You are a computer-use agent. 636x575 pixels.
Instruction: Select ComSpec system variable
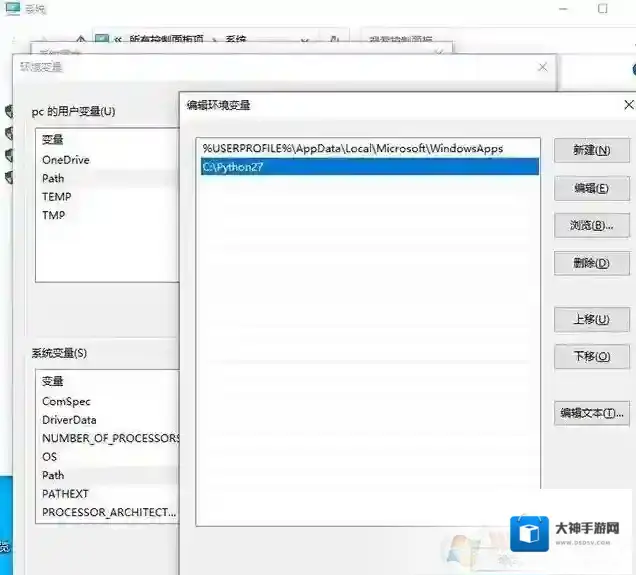[66, 401]
